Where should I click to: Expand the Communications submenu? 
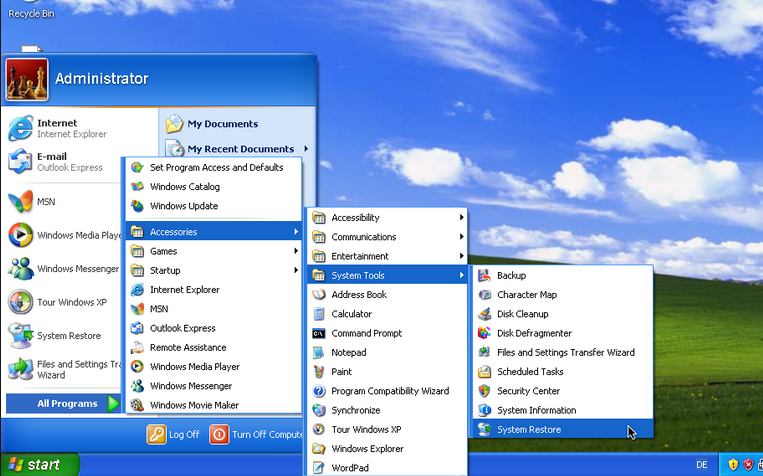pyautogui.click(x=387, y=237)
